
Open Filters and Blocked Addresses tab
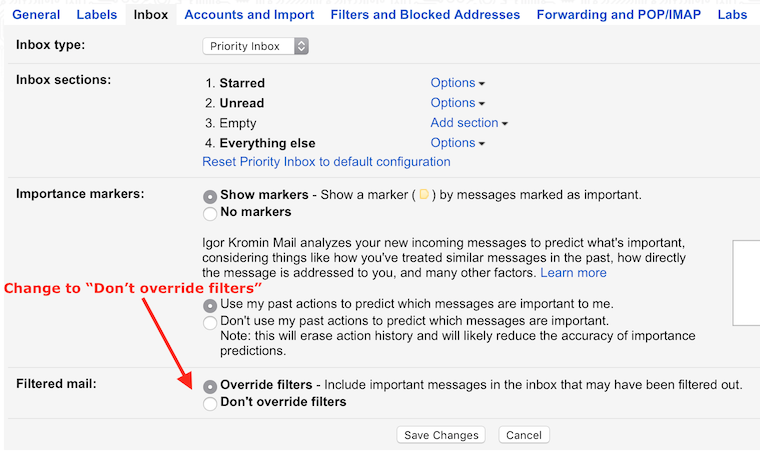coord(425,15)
